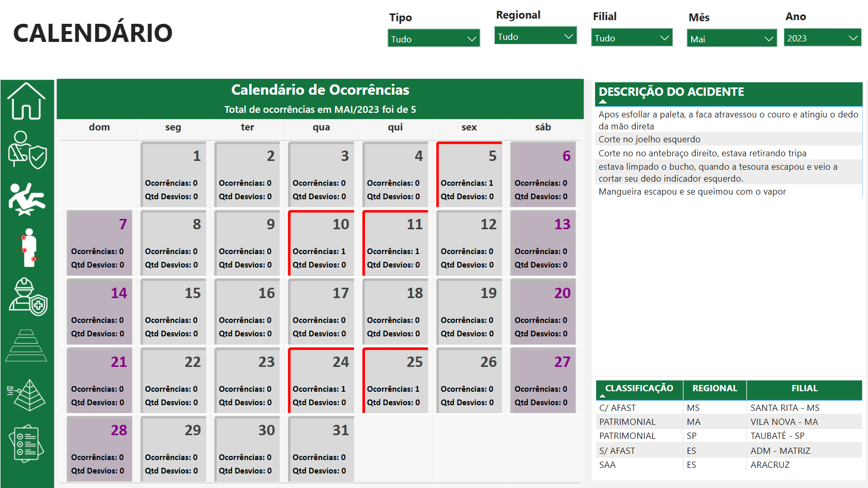Select calendar day 30 card
868x488 pixels.
[x=247, y=449]
